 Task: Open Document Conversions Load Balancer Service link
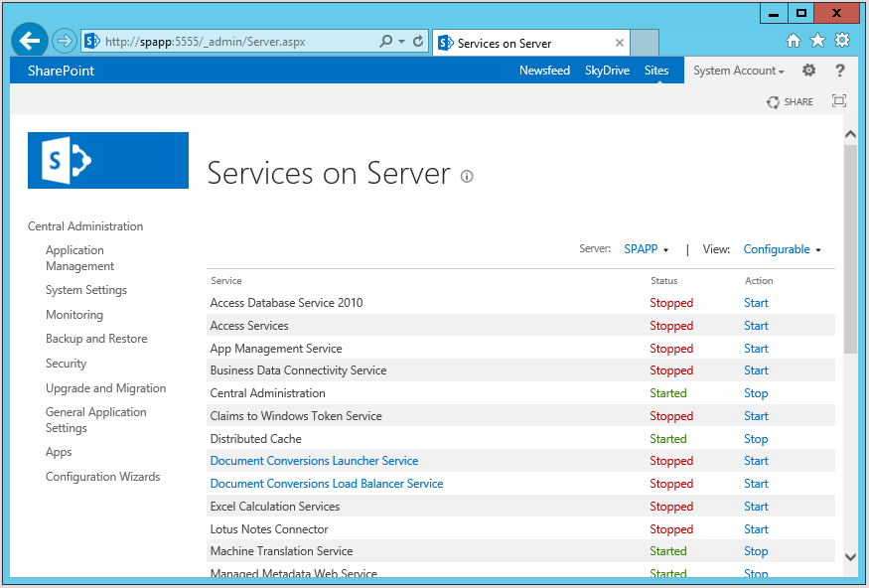tap(327, 484)
